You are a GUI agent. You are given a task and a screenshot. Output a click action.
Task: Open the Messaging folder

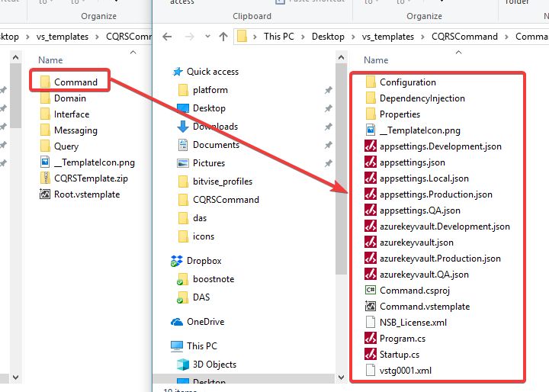(x=69, y=130)
